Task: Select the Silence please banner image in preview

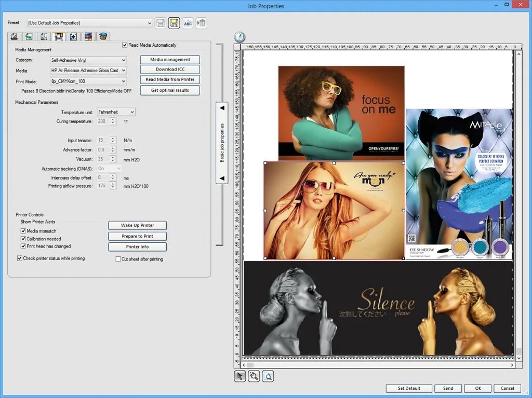Action: click(378, 308)
